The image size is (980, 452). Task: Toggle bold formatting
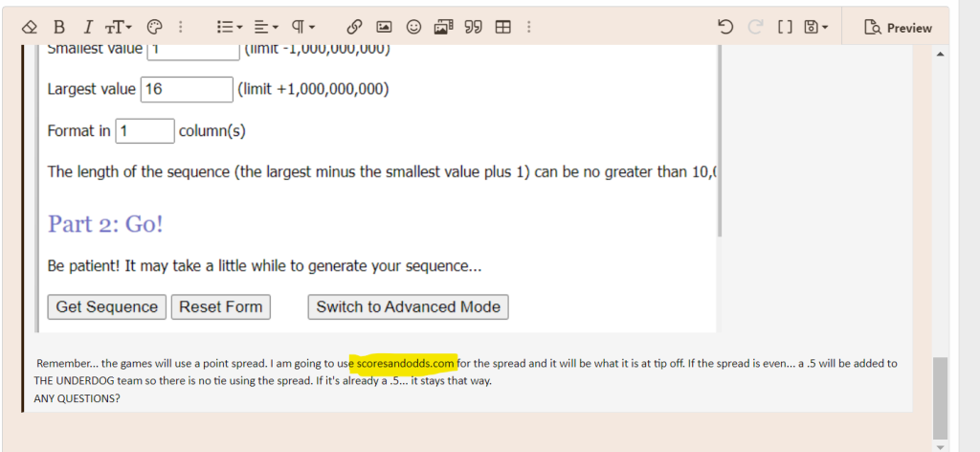pyautogui.click(x=59, y=27)
